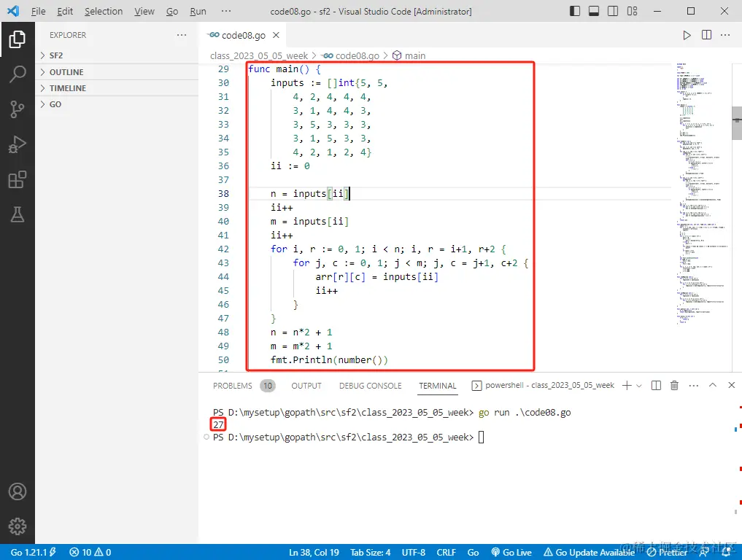This screenshot has height=560, width=742.
Task: Click Go 1.21.1 version status item
Action: click(33, 553)
